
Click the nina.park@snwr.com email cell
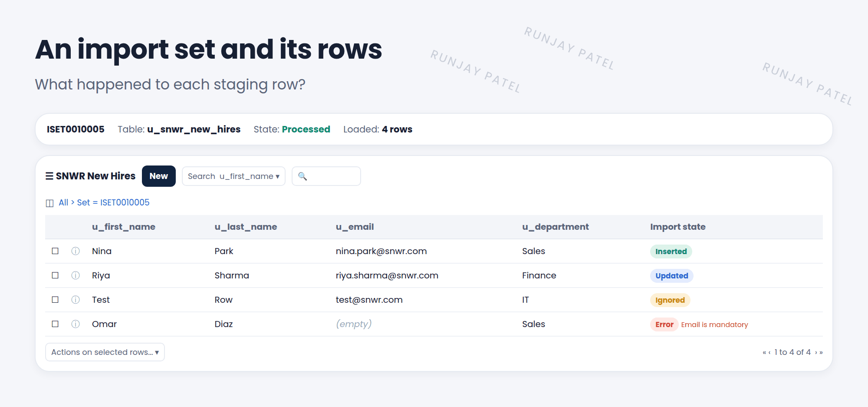click(x=381, y=251)
